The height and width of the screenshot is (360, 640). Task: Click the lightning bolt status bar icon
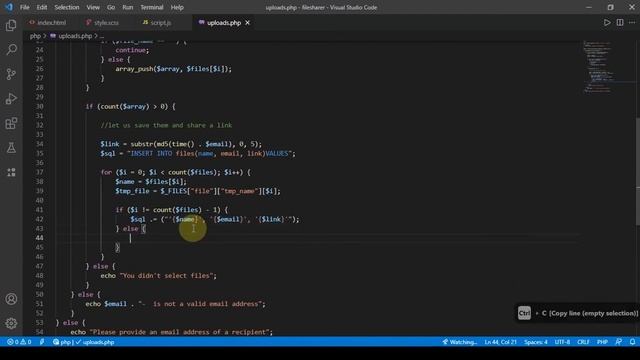[42, 342]
